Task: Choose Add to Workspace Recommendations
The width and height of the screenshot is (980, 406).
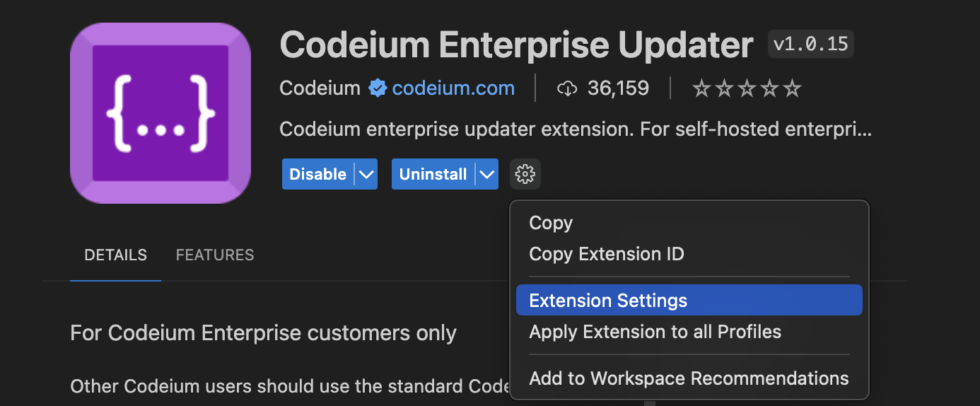Action: (689, 378)
